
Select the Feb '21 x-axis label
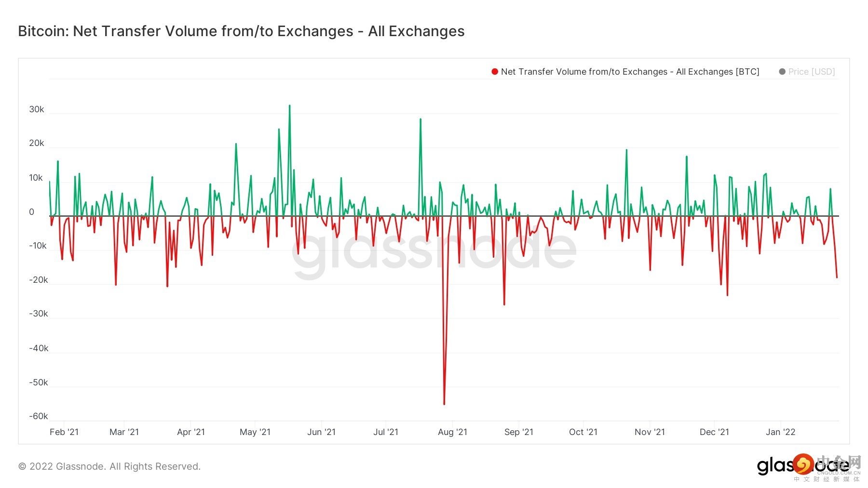click(x=64, y=432)
